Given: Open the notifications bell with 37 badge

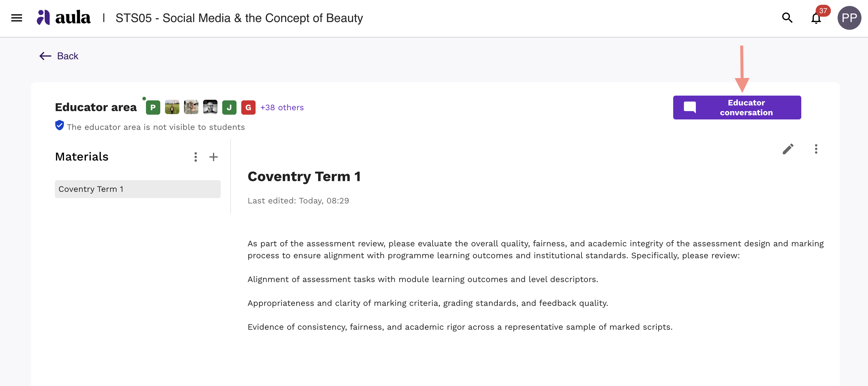Looking at the screenshot, I should click(816, 18).
